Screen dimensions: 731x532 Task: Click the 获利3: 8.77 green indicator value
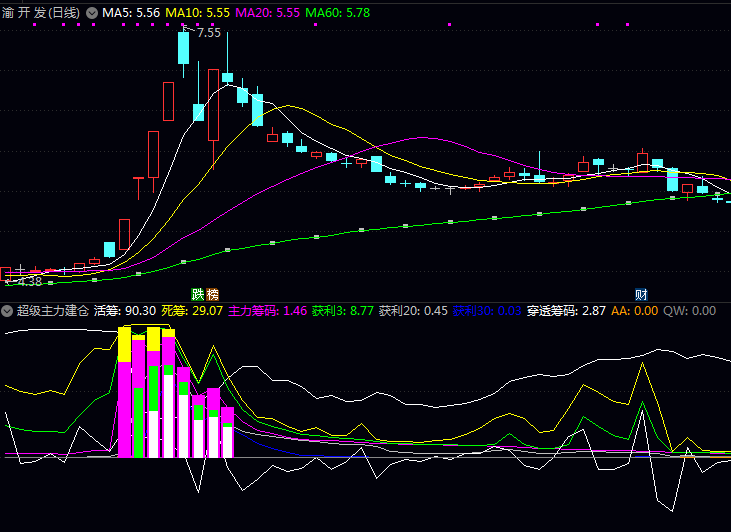(342, 311)
